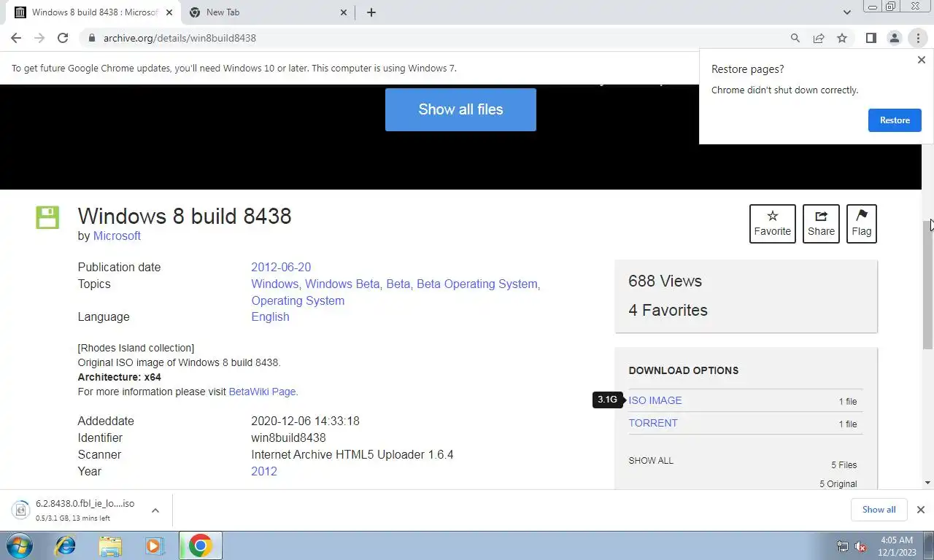Click the browser forward arrow

click(39, 38)
